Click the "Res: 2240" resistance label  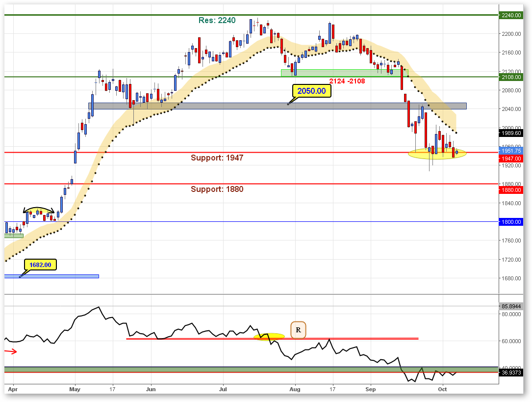point(217,21)
